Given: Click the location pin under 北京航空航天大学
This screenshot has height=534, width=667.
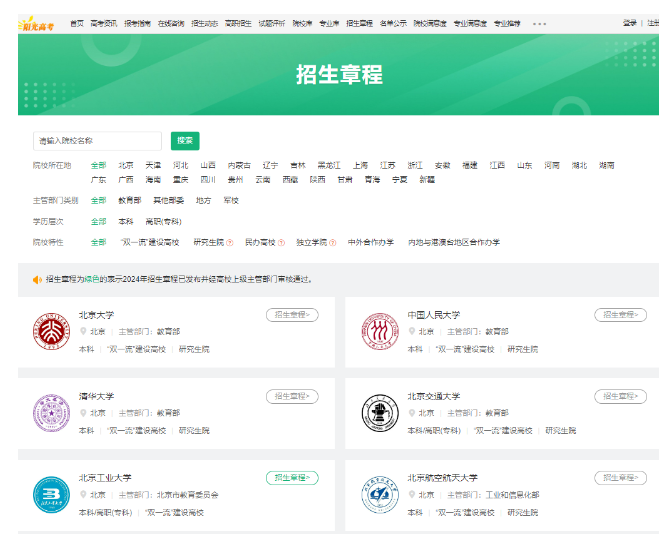Looking at the screenshot, I should click(x=412, y=494).
